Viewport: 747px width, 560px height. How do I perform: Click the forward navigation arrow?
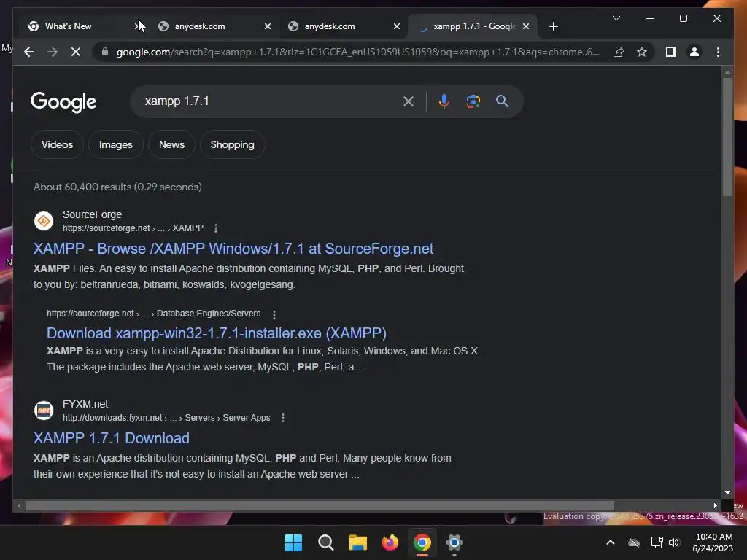coord(53,52)
